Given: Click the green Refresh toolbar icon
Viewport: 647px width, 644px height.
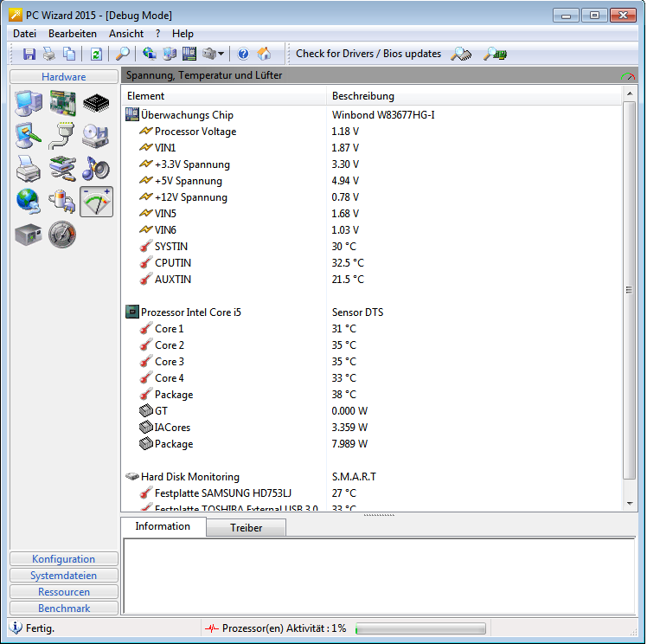Looking at the screenshot, I should [96, 54].
